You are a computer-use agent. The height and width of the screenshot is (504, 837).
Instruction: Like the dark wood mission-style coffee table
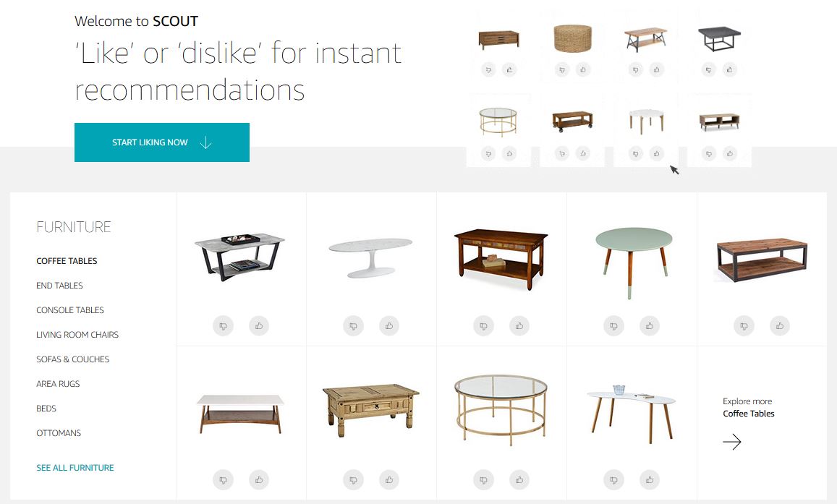[x=519, y=326]
